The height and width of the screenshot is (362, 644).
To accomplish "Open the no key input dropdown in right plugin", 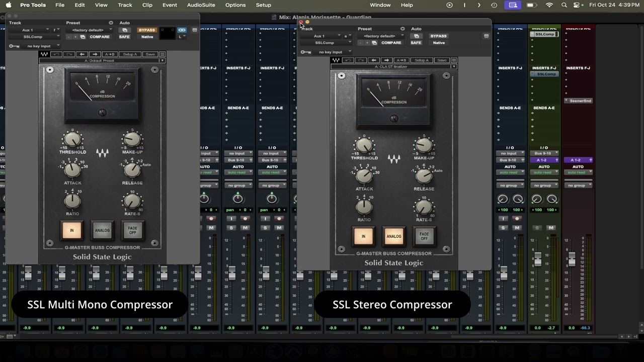I will [x=332, y=52].
